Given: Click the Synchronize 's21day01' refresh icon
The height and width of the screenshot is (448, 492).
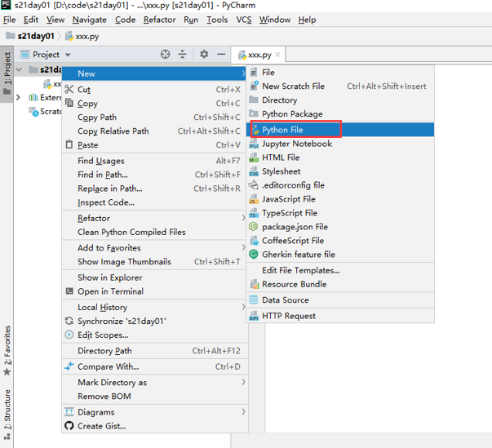Looking at the screenshot, I should [69, 322].
